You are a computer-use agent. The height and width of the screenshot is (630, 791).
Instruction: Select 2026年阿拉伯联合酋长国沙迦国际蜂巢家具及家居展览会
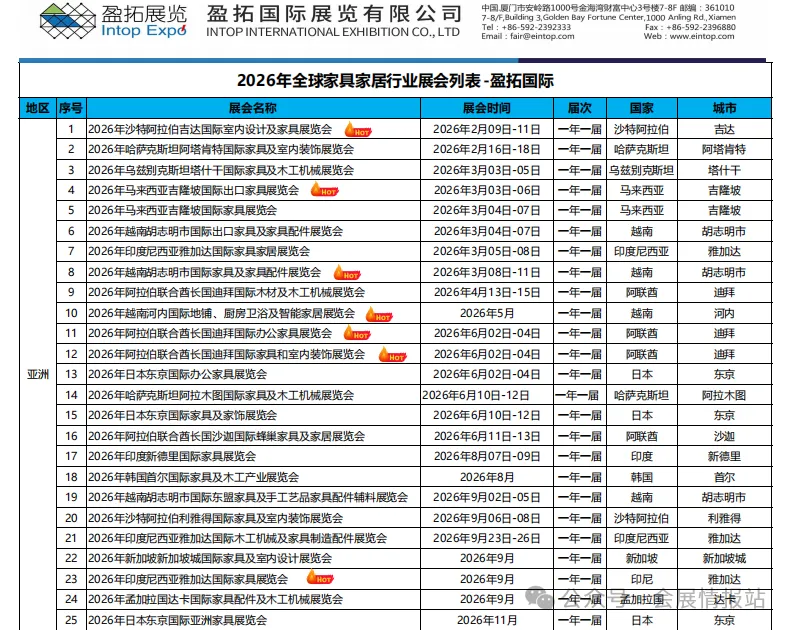[x=227, y=436]
